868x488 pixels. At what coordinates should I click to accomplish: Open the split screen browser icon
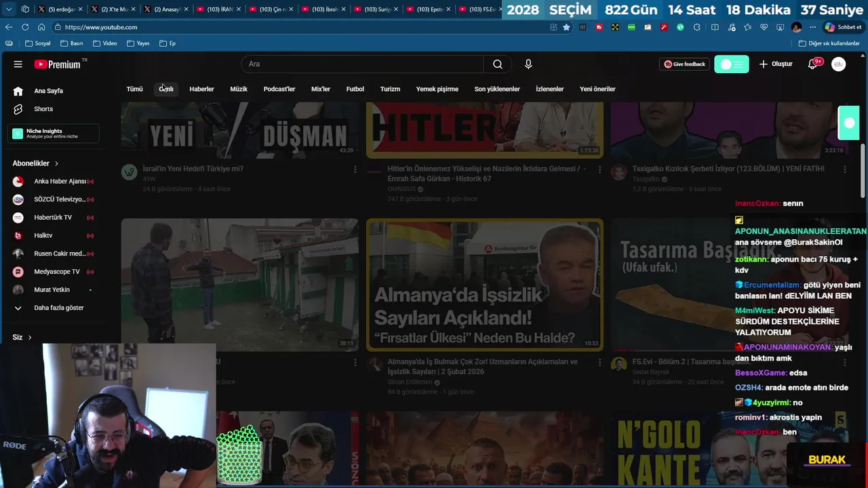pos(715,27)
